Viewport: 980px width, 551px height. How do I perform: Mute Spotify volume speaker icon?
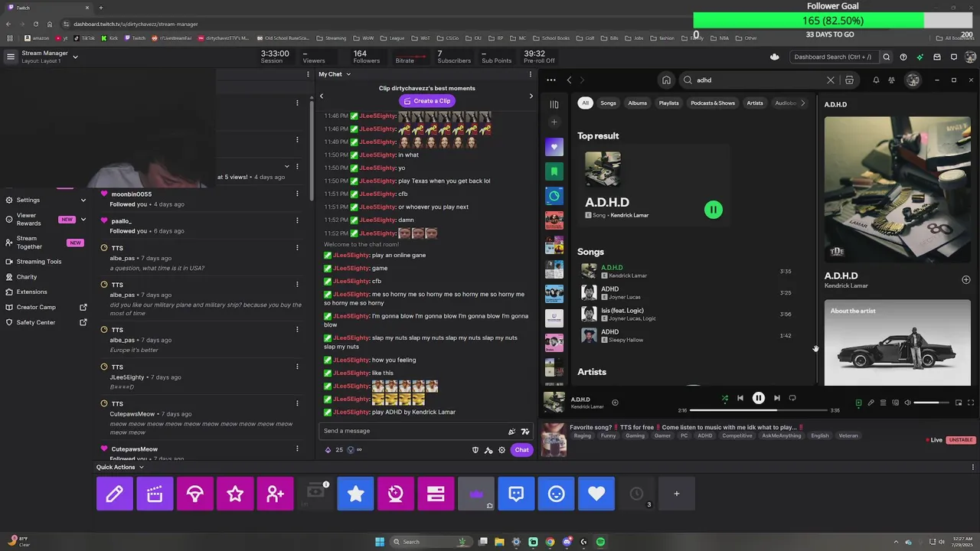click(907, 403)
